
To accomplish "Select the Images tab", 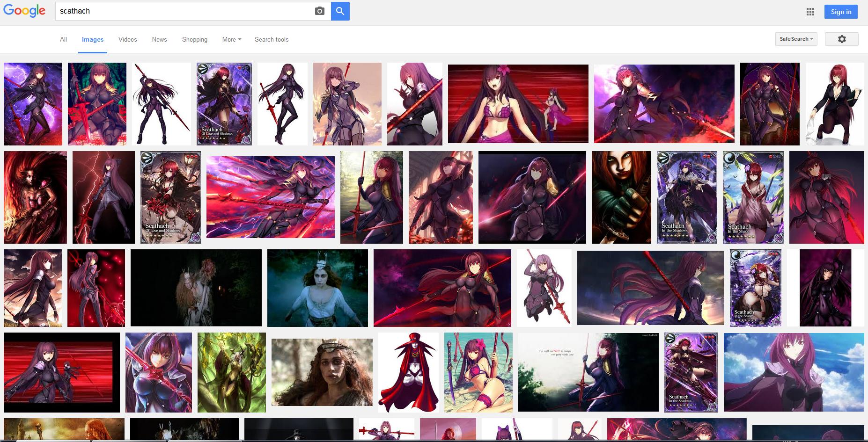I will [93, 40].
